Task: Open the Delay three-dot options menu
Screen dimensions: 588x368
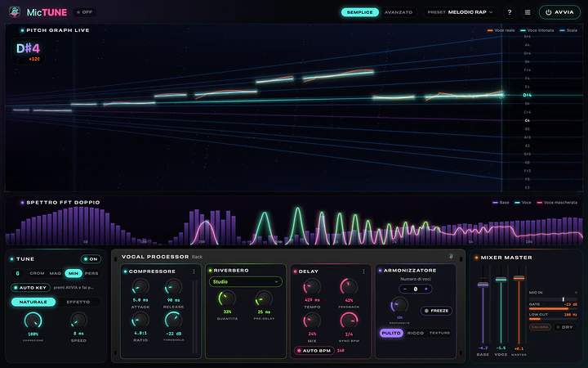Action: pyautogui.click(x=363, y=272)
